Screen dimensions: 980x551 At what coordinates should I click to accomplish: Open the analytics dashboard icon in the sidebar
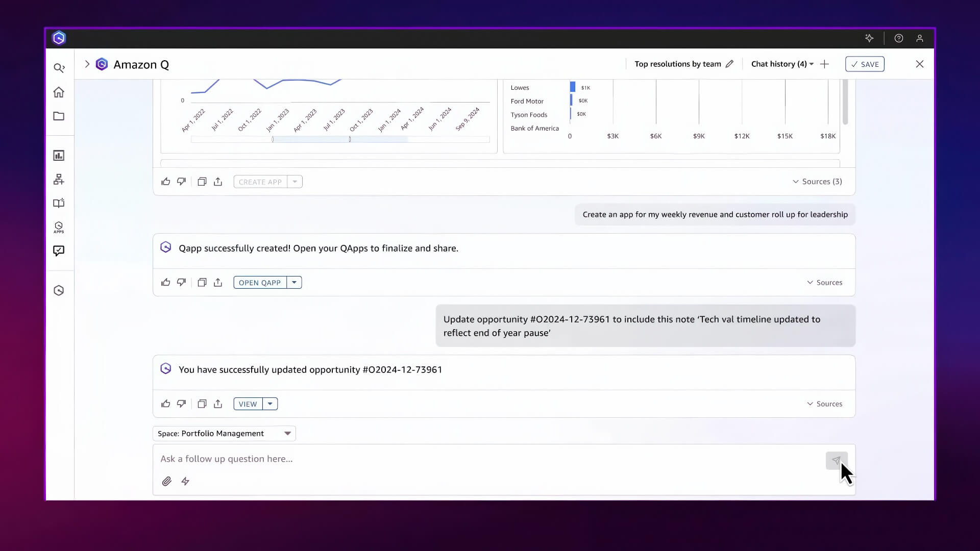60,155
